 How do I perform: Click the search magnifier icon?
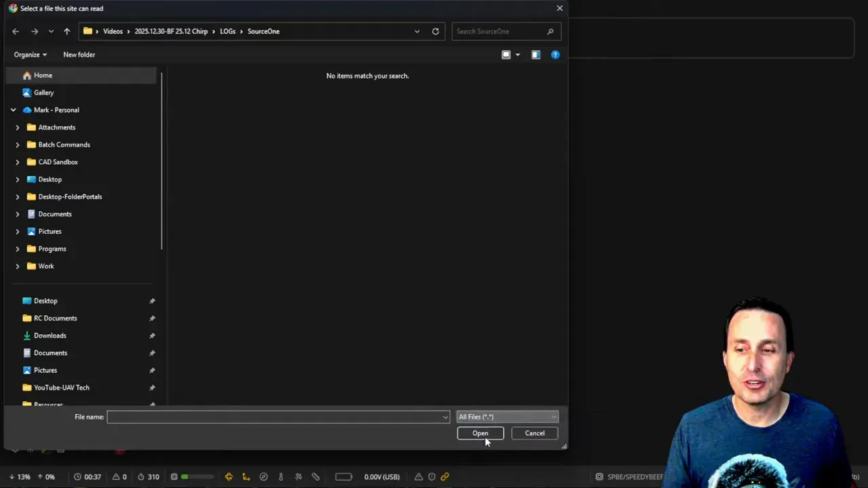tap(550, 31)
